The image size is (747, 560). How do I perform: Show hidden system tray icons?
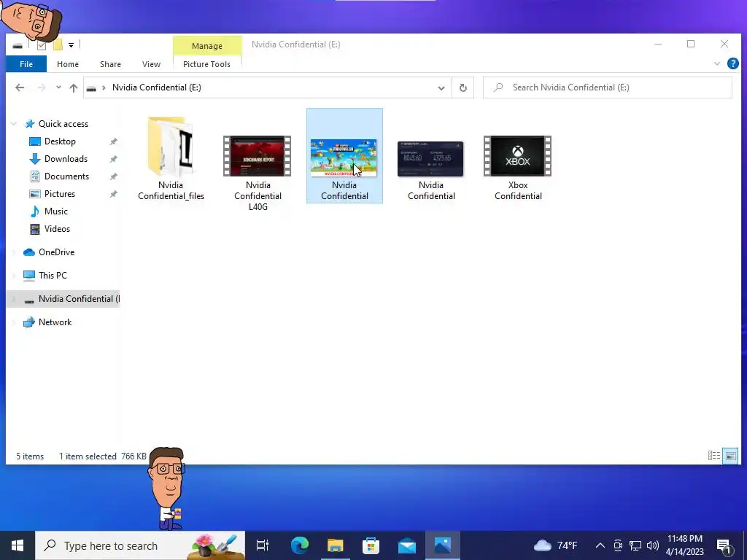(600, 545)
